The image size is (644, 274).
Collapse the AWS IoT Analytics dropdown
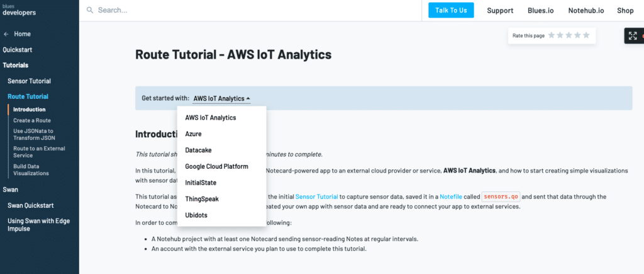(221, 98)
